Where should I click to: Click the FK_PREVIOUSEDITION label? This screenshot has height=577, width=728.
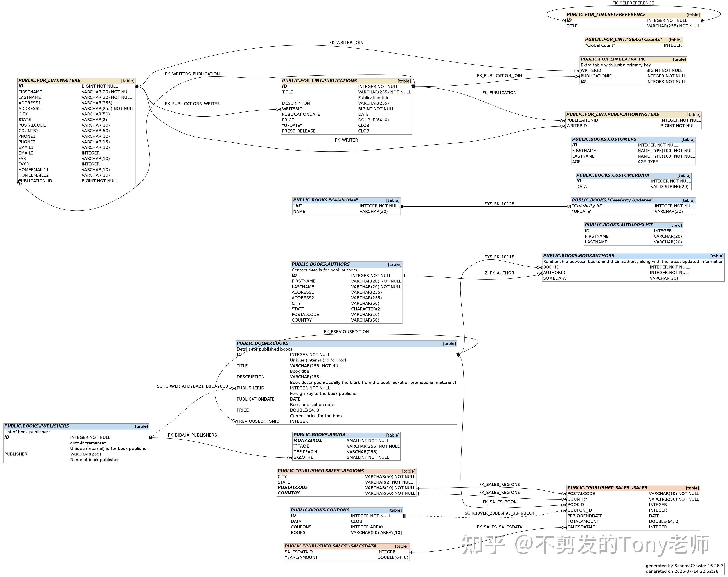coord(346,332)
